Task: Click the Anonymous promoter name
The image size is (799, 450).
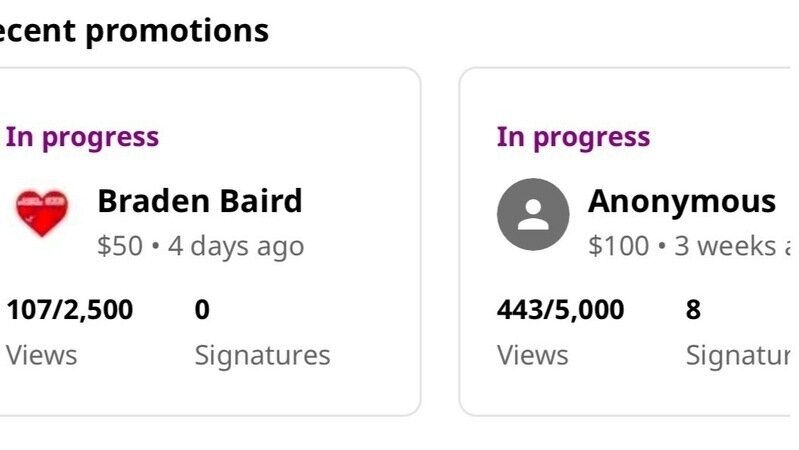Action: (682, 201)
